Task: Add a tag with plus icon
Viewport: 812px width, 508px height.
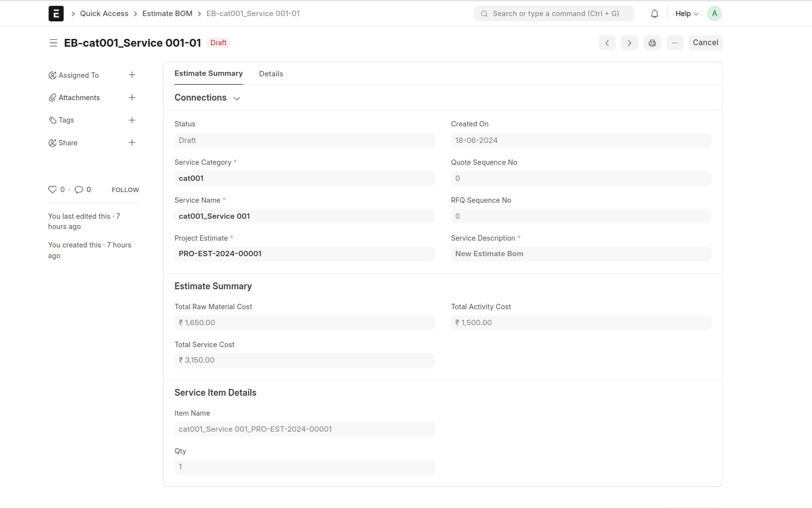Action: [x=132, y=120]
